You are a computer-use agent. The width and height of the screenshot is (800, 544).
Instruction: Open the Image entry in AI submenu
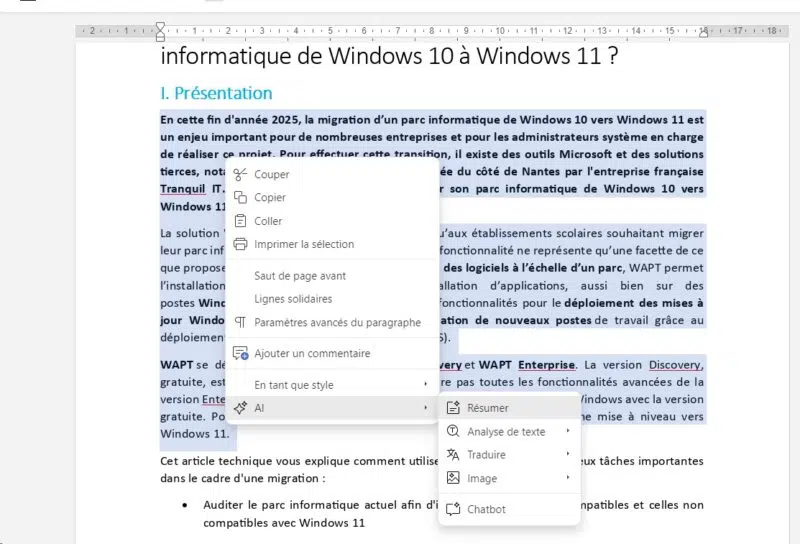pos(509,478)
